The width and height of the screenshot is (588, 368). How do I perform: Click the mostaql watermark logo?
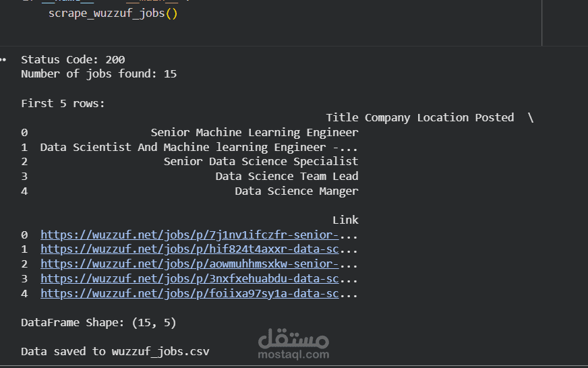click(293, 344)
